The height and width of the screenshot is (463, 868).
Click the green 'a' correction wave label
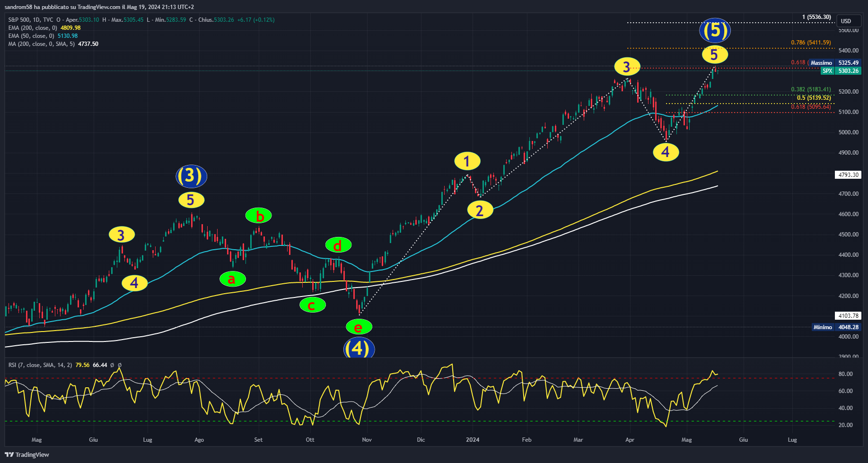coord(232,279)
